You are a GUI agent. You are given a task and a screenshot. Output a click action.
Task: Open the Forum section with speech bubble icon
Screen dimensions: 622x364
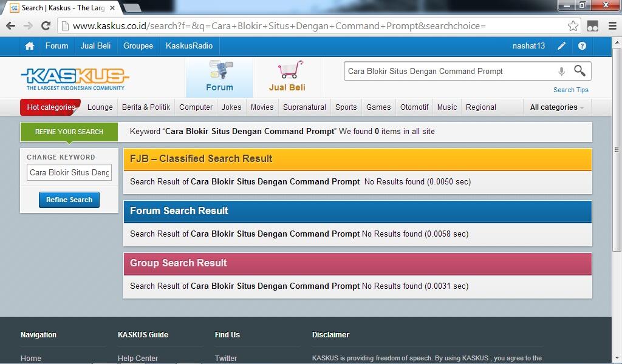219,77
